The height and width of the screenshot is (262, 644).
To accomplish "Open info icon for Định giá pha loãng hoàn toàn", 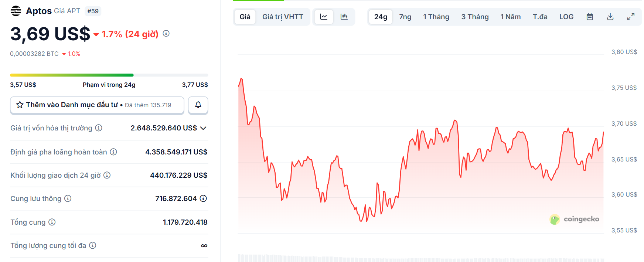I will [113, 152].
